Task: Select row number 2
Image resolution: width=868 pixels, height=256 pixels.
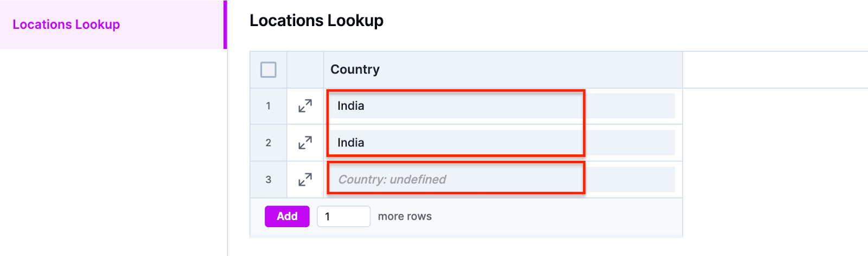Action: 269,143
